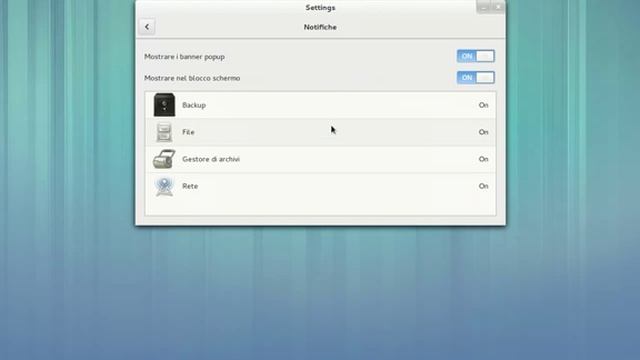Click the File cabinet icon
This screenshot has height=360, width=640.
click(164, 132)
